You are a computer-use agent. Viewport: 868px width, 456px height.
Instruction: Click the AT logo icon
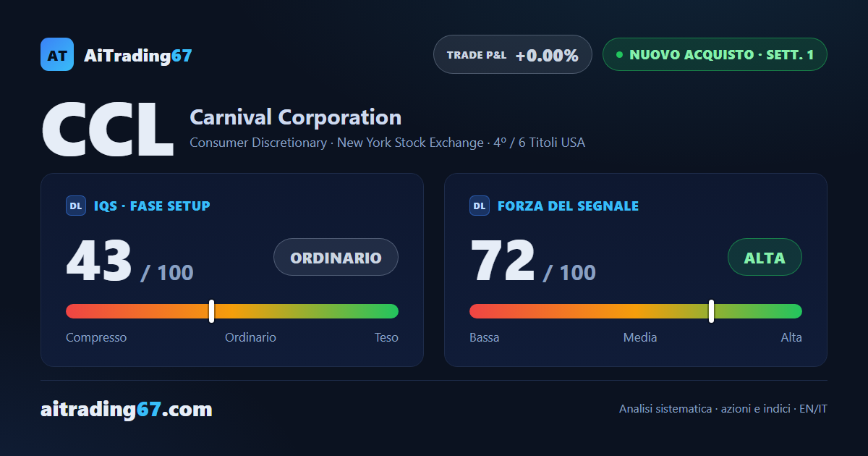point(57,54)
